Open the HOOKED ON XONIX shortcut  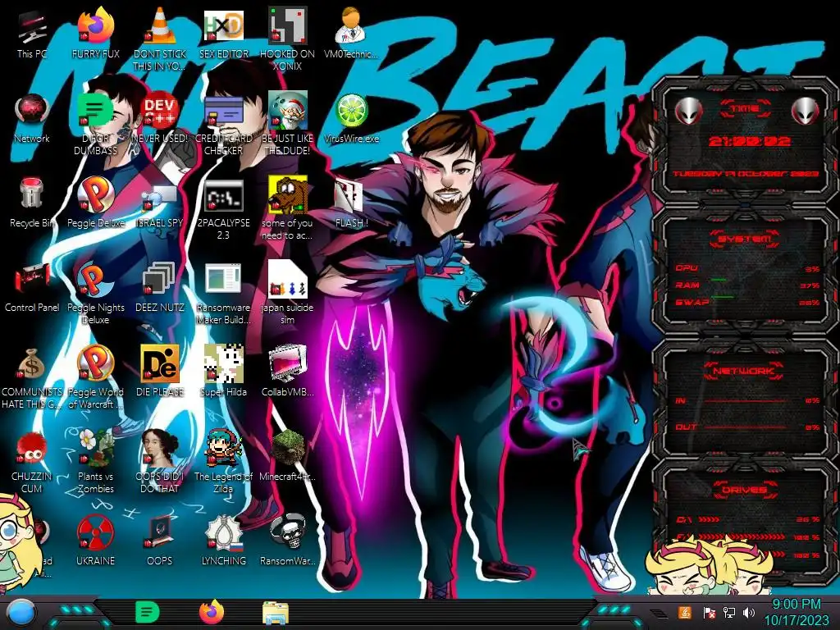click(287, 39)
